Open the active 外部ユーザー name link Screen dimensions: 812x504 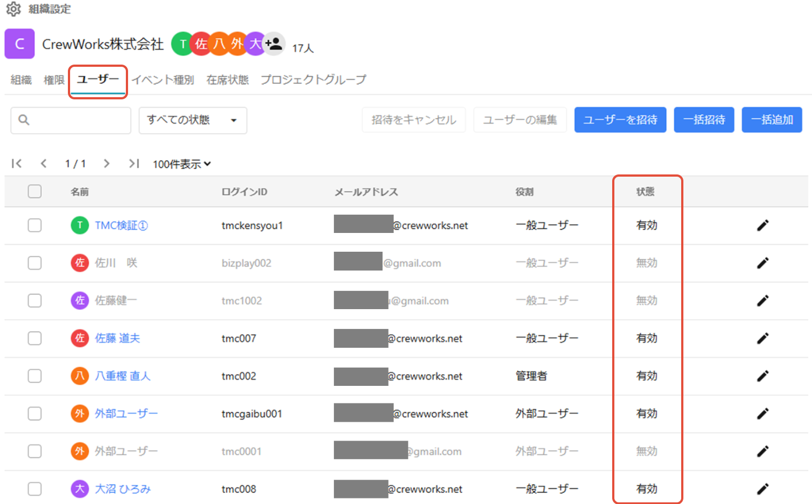(126, 413)
